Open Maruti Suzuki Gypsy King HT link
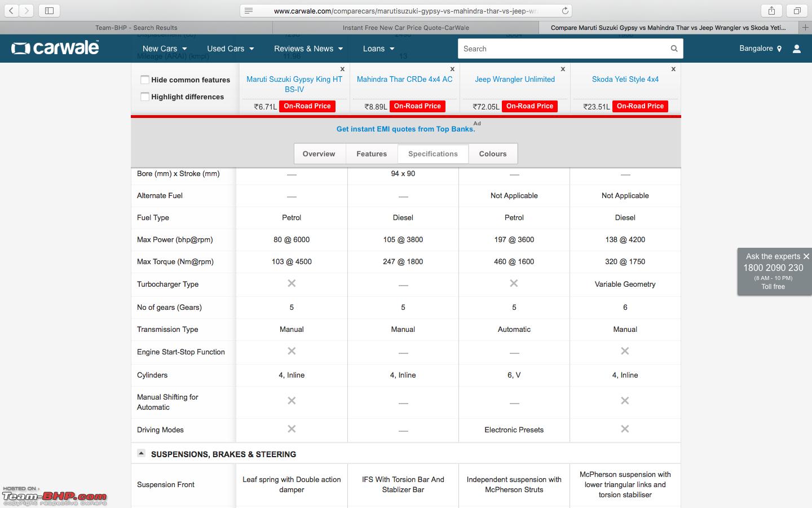 pyautogui.click(x=294, y=84)
